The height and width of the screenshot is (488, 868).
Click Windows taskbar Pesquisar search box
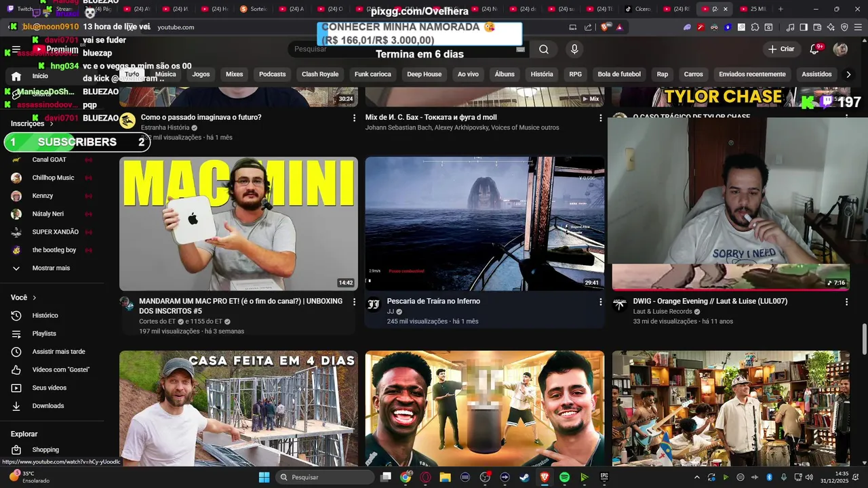(325, 477)
